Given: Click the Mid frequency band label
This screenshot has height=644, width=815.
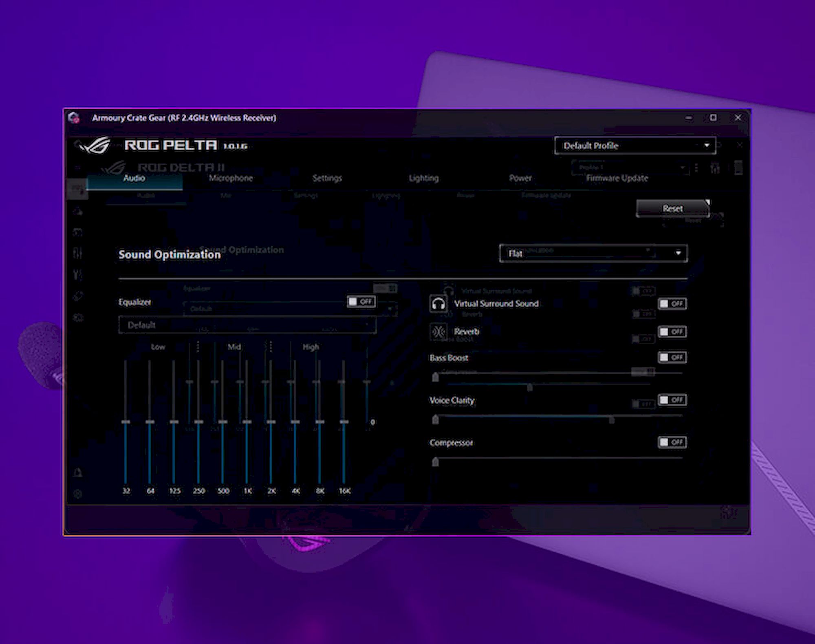Looking at the screenshot, I should [x=234, y=347].
